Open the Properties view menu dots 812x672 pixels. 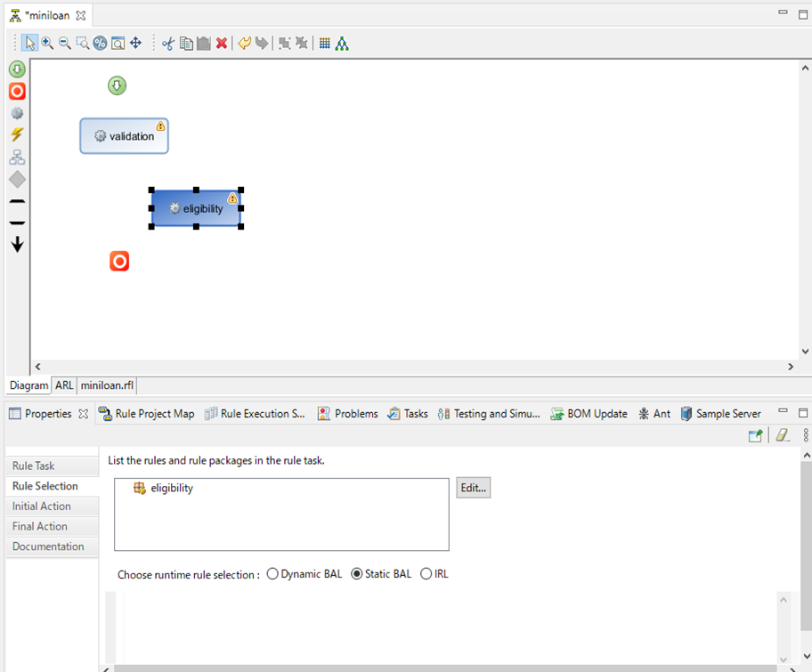coord(806,435)
